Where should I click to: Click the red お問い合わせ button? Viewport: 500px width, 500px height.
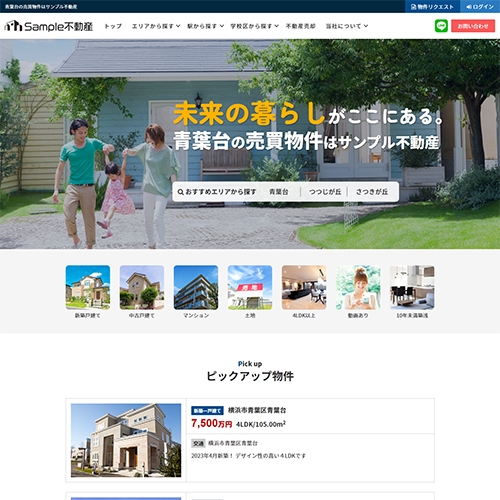coord(473,26)
